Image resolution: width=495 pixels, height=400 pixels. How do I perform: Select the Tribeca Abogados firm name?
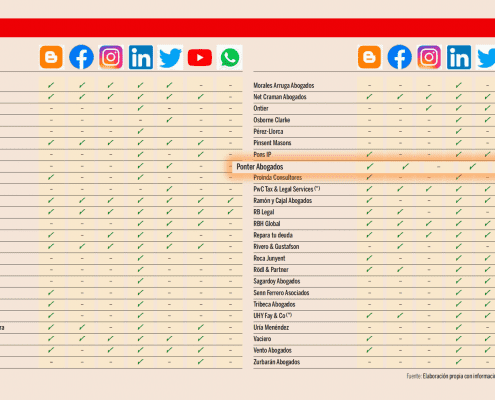[x=274, y=304]
